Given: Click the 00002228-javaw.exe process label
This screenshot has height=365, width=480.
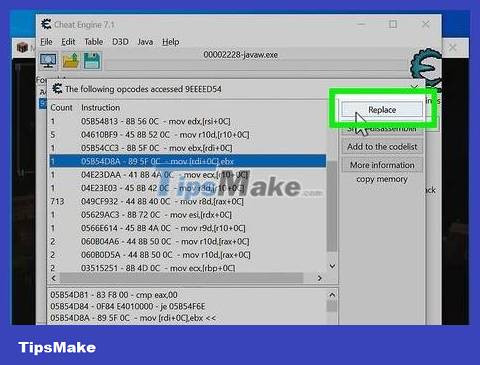Looking at the screenshot, I should pyautogui.click(x=240, y=55).
